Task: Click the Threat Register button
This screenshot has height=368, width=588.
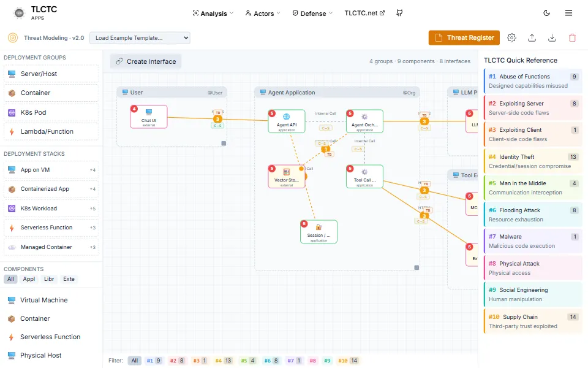Action: coord(464,37)
